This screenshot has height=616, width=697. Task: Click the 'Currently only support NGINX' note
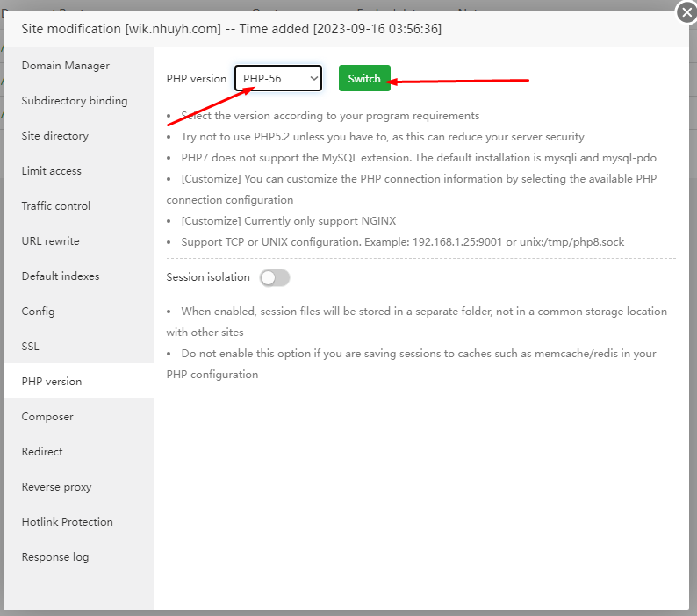[289, 221]
